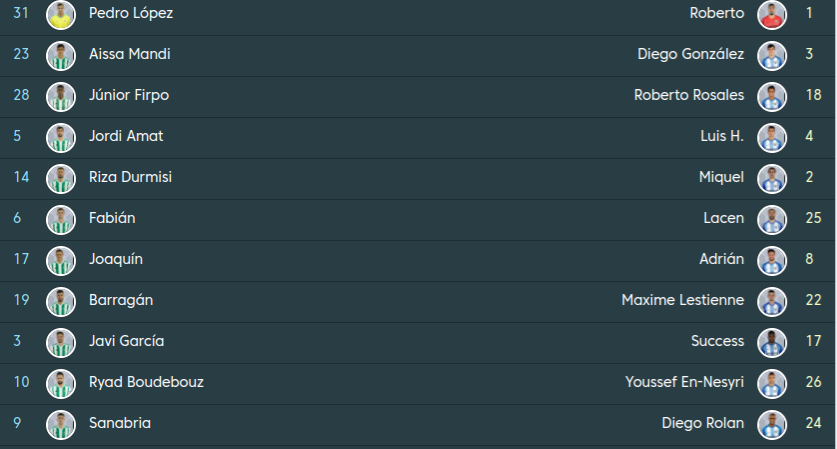The height and width of the screenshot is (449, 837).
Task: Click Joaquín's player avatar
Action: pyautogui.click(x=61, y=260)
